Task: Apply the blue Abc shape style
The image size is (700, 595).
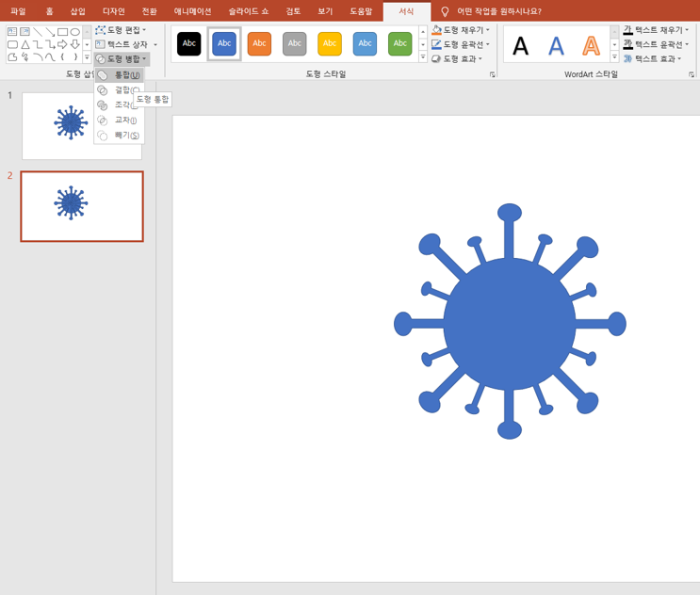Action: click(224, 43)
